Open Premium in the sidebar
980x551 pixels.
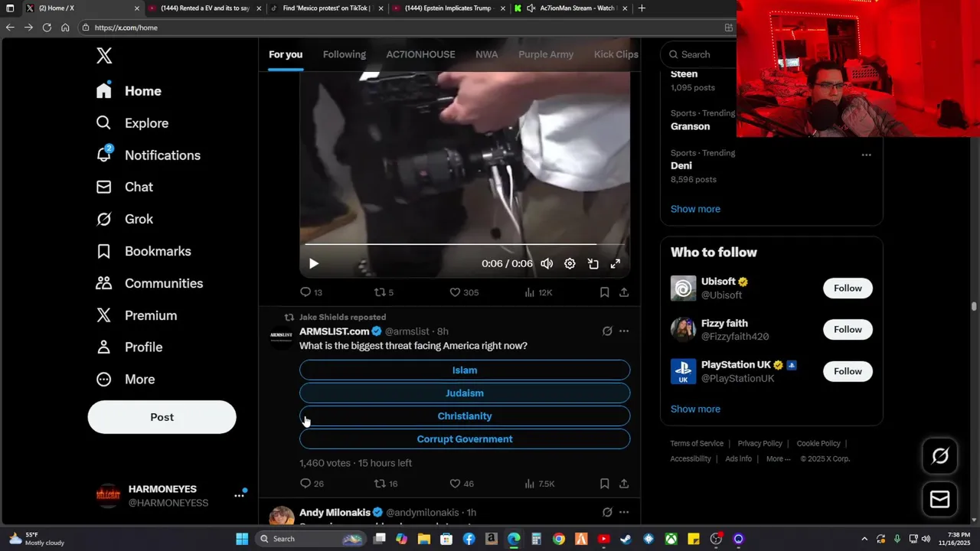click(x=136, y=315)
